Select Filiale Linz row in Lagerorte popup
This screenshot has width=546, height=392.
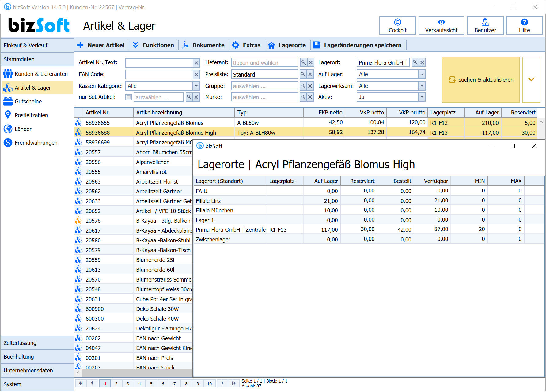[369, 201]
